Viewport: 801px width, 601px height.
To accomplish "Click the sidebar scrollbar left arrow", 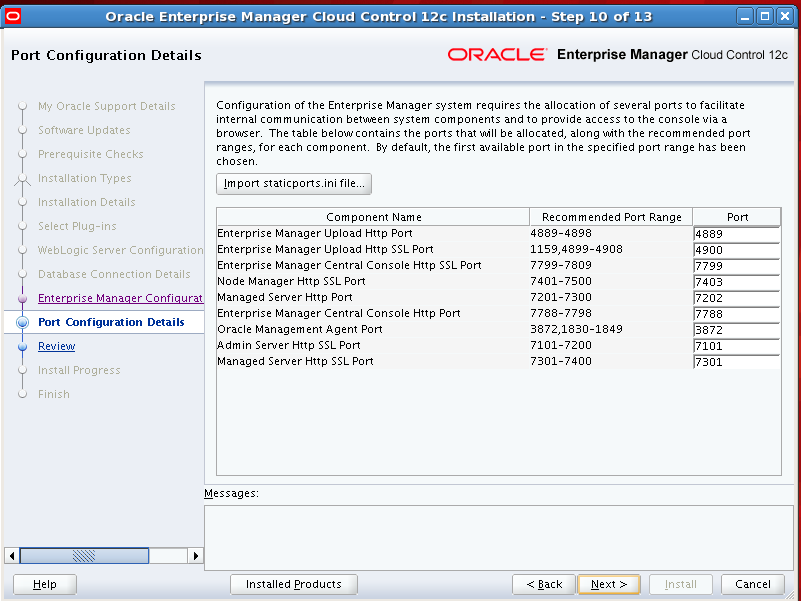I will tap(12, 556).
